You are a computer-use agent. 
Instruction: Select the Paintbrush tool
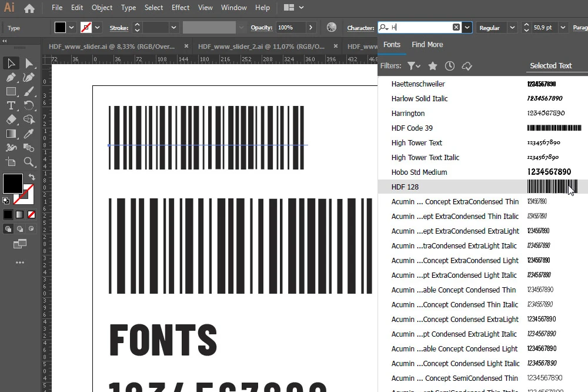point(29,92)
